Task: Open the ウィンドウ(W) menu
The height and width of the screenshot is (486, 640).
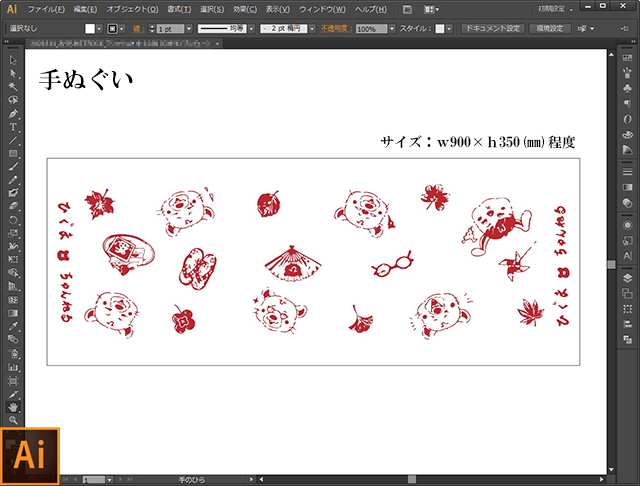Action: pos(322,9)
